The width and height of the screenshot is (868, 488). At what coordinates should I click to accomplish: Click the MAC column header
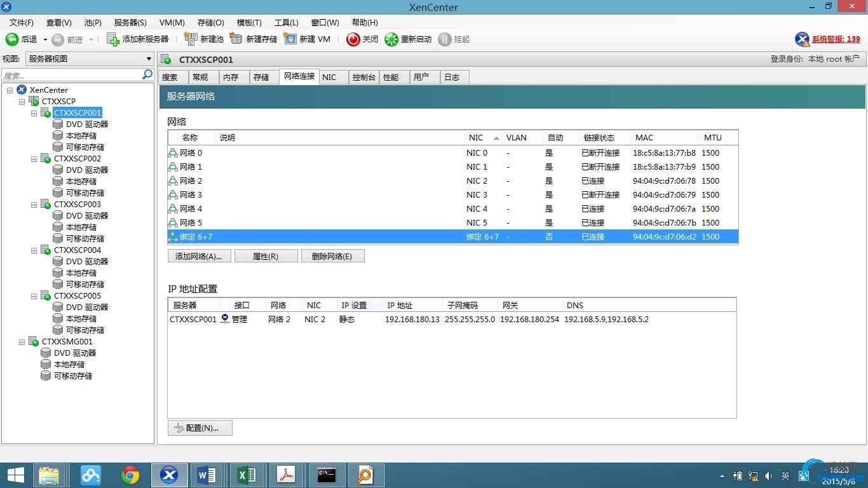coord(664,138)
